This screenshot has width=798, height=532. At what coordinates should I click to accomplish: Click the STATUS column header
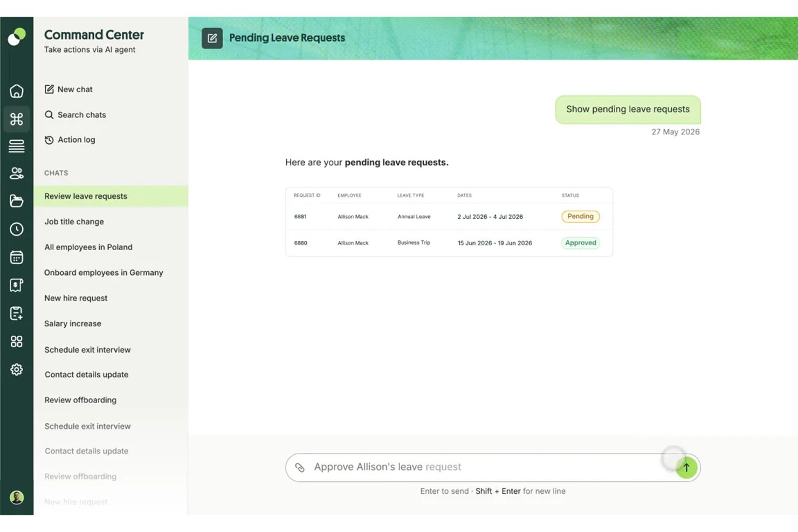pyautogui.click(x=570, y=196)
